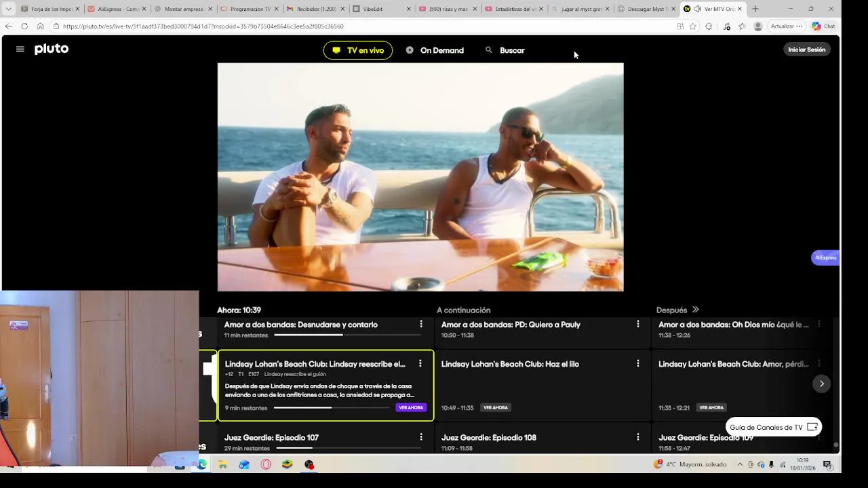Viewport: 868px width, 488px height.
Task: Open options for Juez Geordie: Episodio 107
Action: pyautogui.click(x=421, y=437)
